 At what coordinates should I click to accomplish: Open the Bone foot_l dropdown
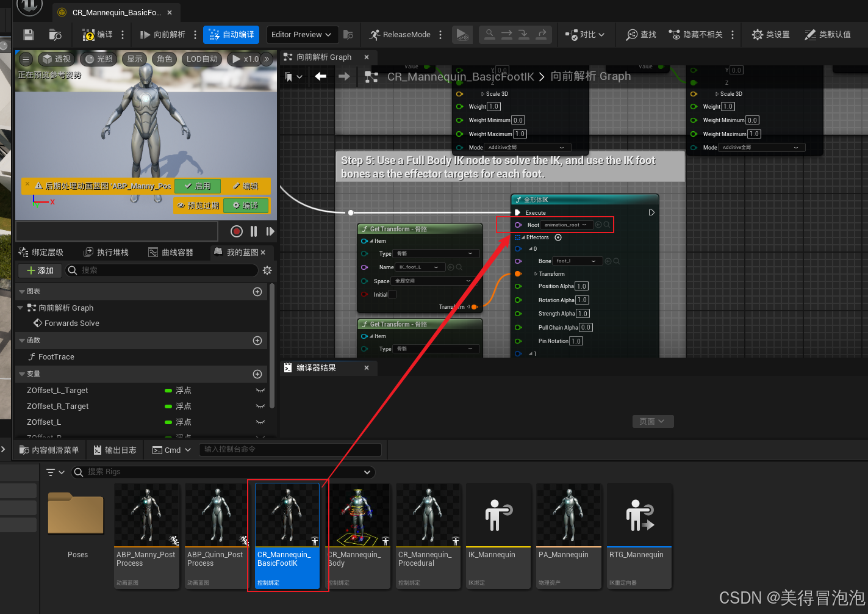[x=578, y=261]
